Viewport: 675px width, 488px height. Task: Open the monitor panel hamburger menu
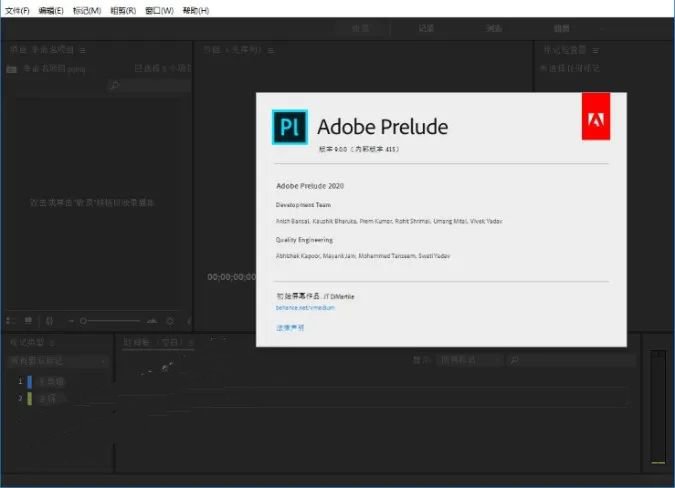(x=271, y=51)
